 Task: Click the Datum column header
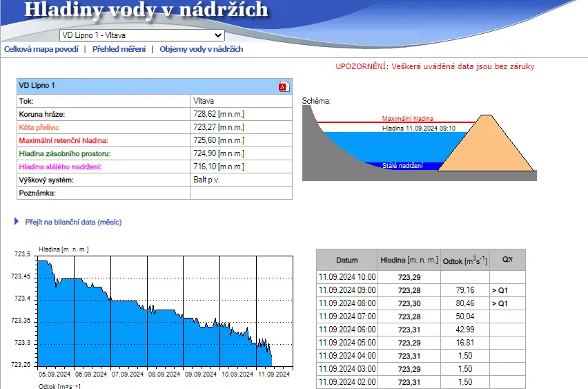coord(347,260)
